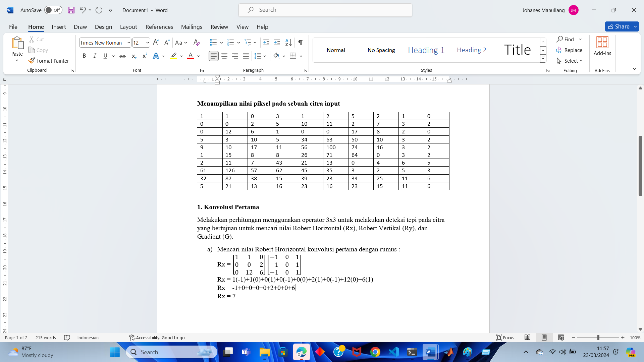Screen dimensions: 644x362
Task: Click the Replace button
Action: 569,50
